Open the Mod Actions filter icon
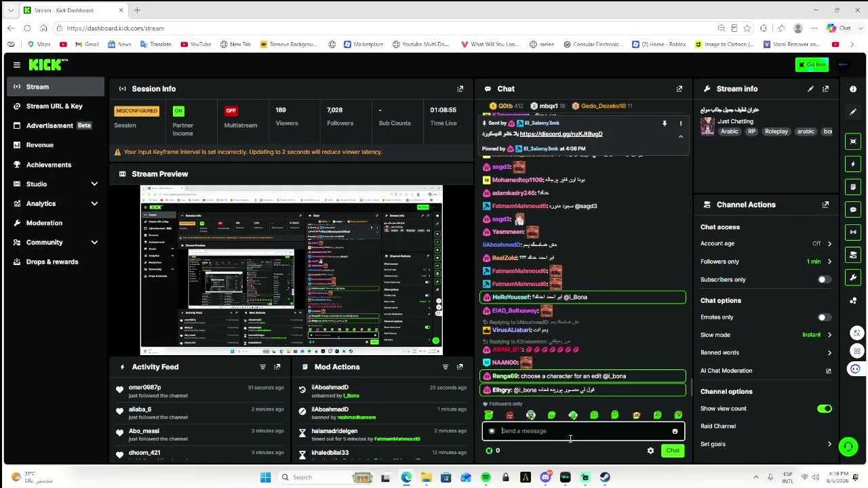The width and height of the screenshot is (868, 488). [x=445, y=367]
